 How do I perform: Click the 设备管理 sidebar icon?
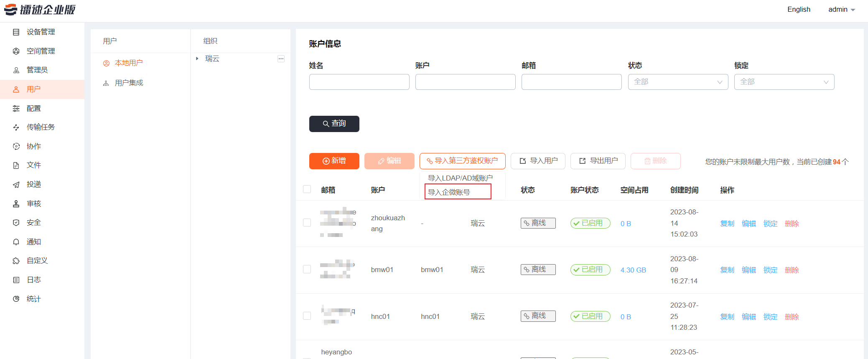tap(16, 32)
